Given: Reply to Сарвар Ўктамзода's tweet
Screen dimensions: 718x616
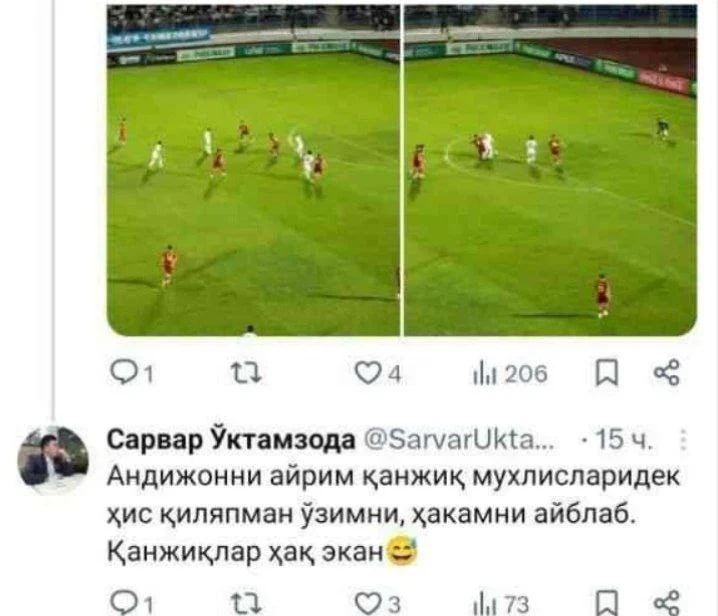Looking at the screenshot, I should click(132, 604).
